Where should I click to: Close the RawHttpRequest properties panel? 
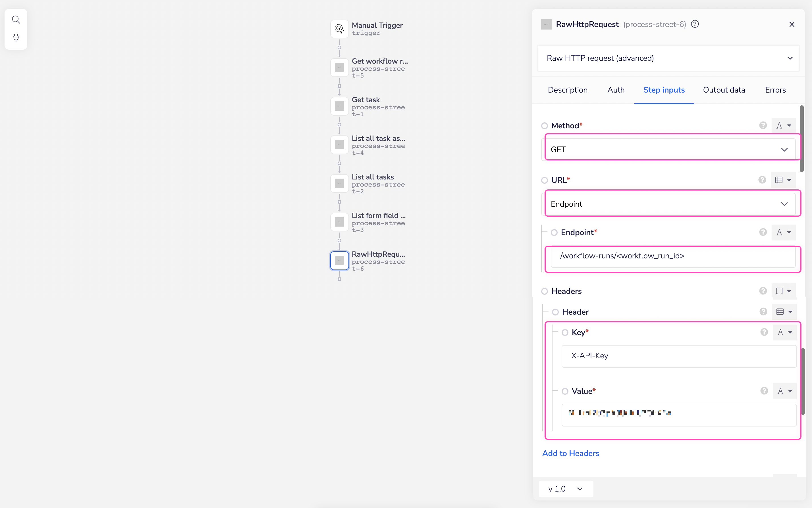pyautogui.click(x=792, y=24)
